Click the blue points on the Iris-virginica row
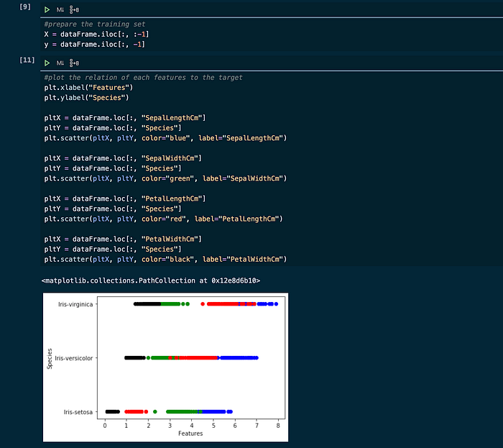 pos(267,304)
